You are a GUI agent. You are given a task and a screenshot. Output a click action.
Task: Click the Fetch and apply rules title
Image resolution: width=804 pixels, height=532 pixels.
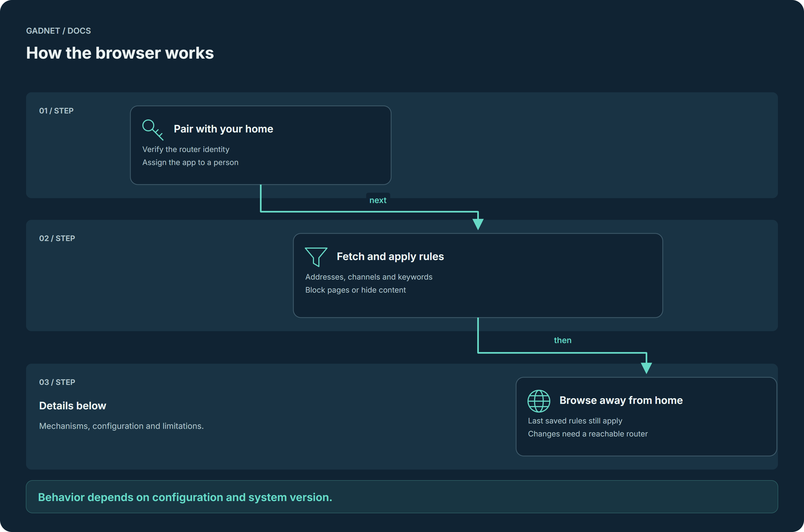pos(390,256)
